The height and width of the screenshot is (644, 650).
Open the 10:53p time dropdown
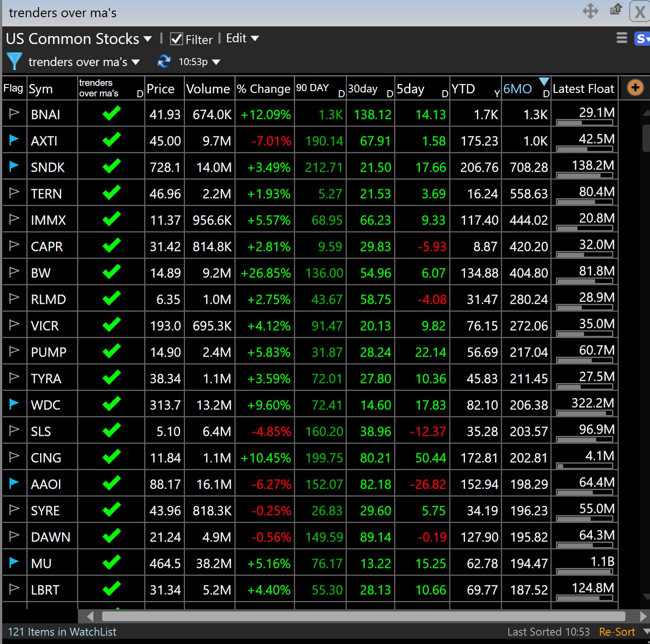click(x=216, y=62)
